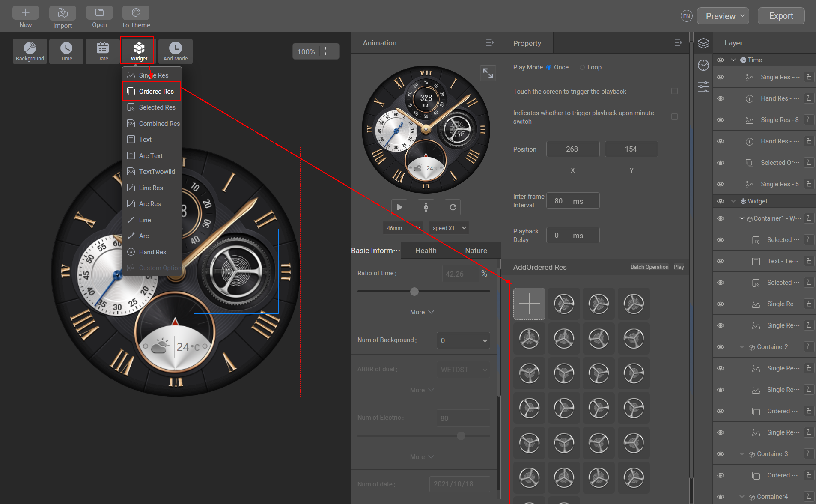The width and height of the screenshot is (816, 504).
Task: Play the animation preview
Action: tap(399, 207)
